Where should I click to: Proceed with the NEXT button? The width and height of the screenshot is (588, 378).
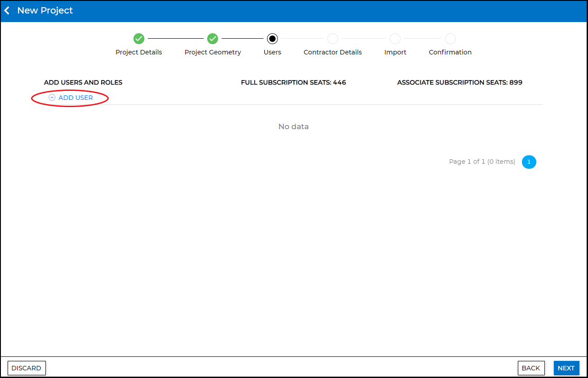tap(566, 368)
